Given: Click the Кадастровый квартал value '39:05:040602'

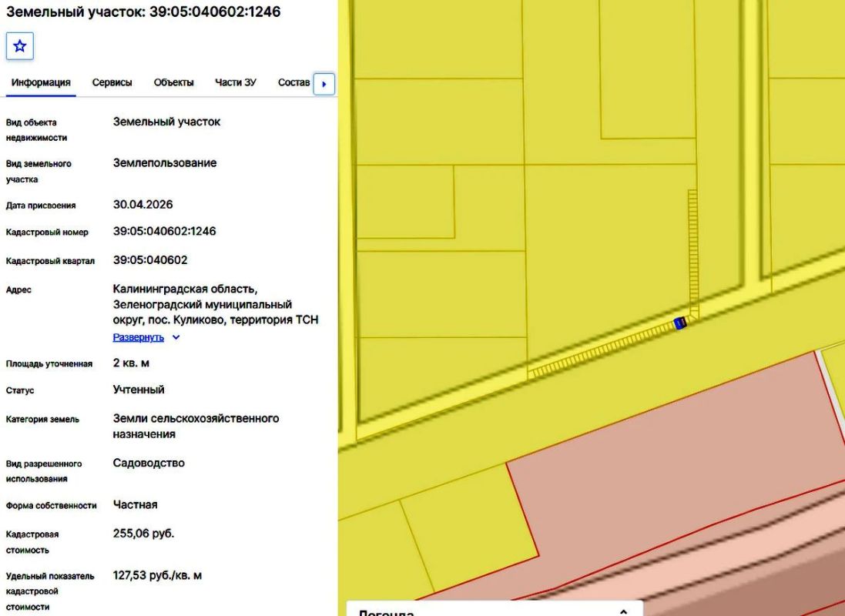Looking at the screenshot, I should point(150,260).
